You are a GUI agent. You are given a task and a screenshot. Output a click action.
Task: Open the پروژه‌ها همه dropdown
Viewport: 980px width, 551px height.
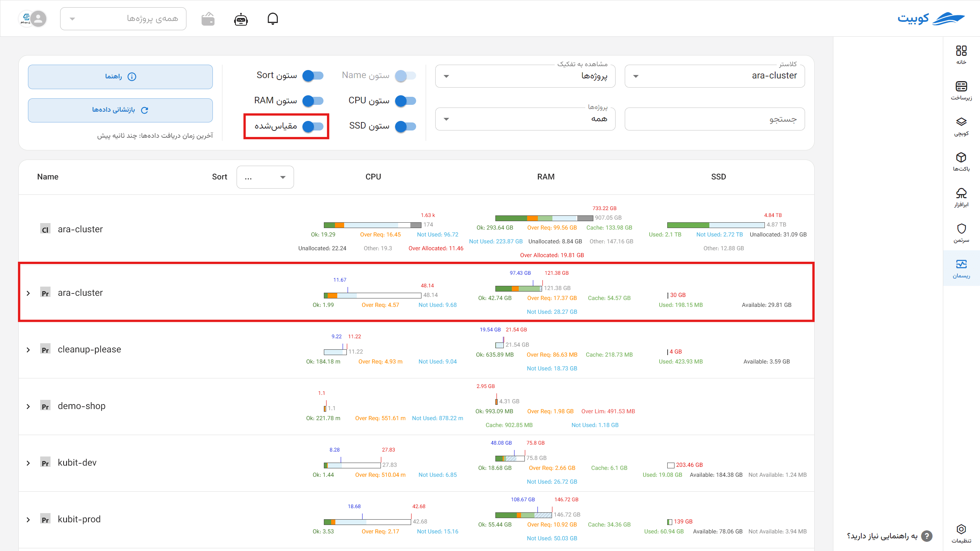pyautogui.click(x=525, y=119)
